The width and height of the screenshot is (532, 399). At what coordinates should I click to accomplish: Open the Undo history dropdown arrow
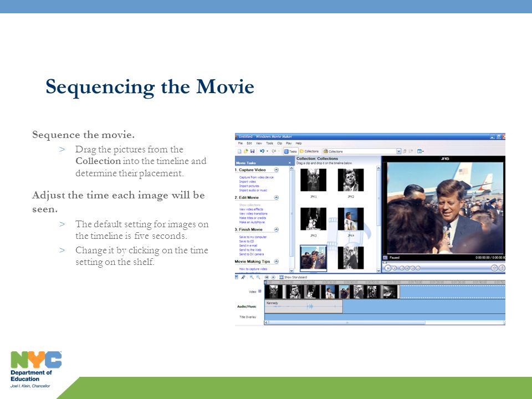[267, 151]
